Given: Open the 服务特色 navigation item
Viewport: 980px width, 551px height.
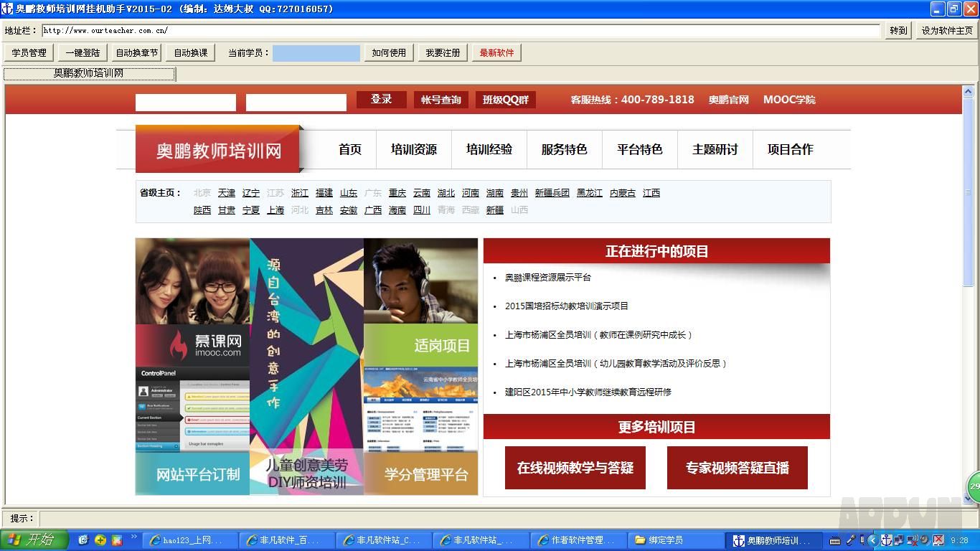Looking at the screenshot, I should 565,149.
